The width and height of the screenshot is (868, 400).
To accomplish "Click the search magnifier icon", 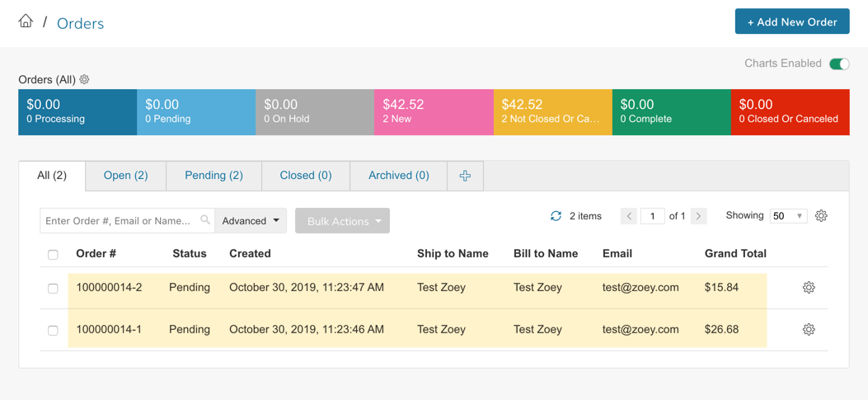I will tap(204, 220).
